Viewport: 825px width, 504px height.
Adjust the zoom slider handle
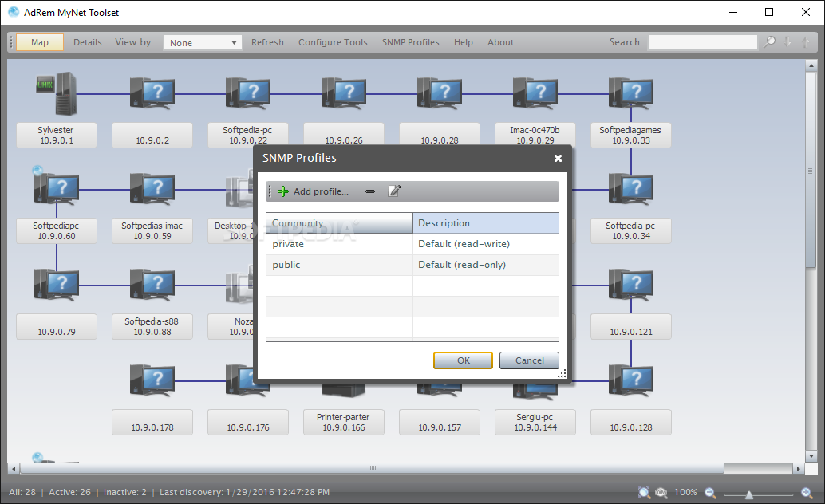[x=748, y=494]
